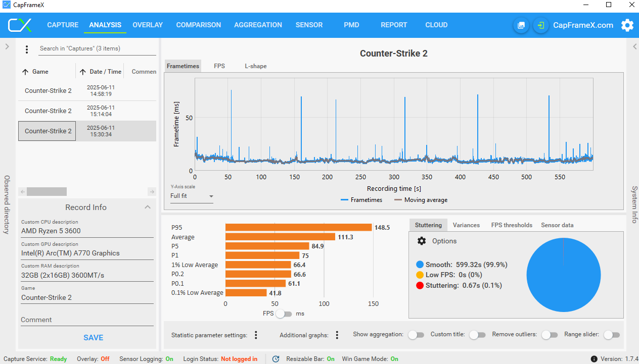Viewport: 639px width, 364px height.
Task: Click the Moving average legend entry
Action: point(421,200)
